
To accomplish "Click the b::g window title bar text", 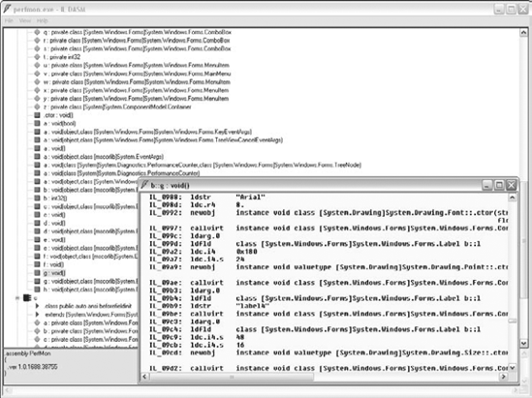I will (x=170, y=185).
